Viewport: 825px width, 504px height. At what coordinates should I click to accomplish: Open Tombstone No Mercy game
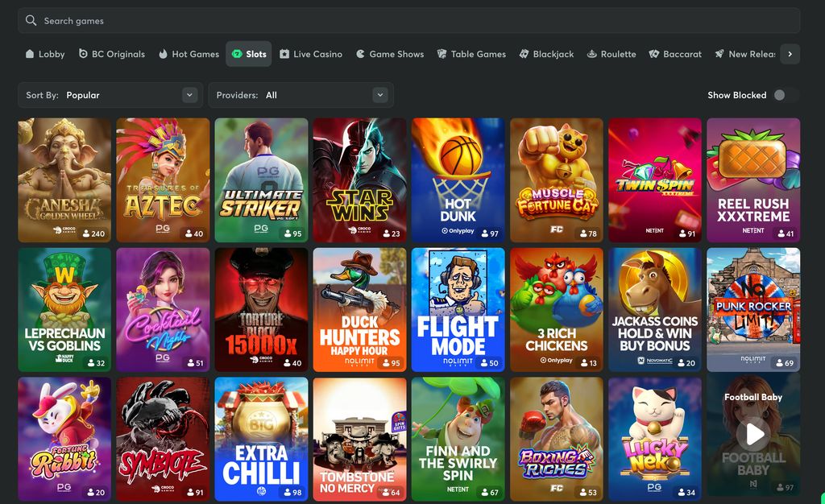[360, 440]
